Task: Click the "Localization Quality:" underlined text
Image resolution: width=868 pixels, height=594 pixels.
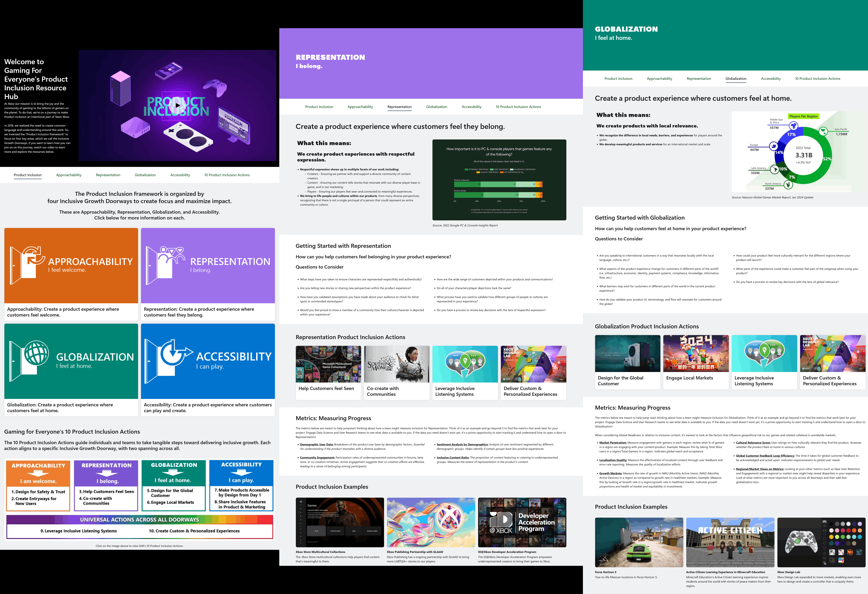Action: click(x=613, y=460)
